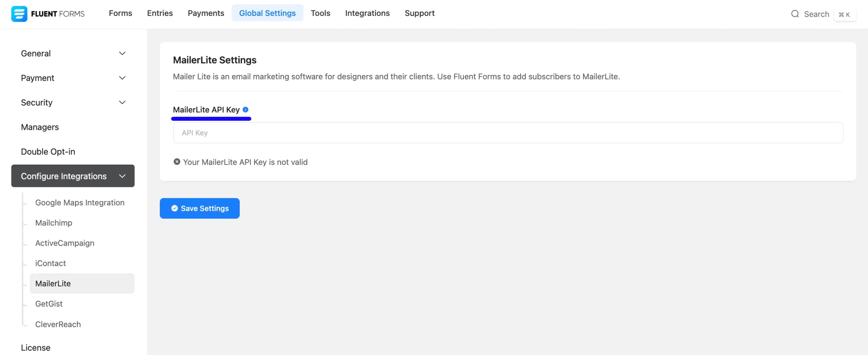Focus the API Key input field
Screen dimensions: 868x355
click(x=508, y=133)
